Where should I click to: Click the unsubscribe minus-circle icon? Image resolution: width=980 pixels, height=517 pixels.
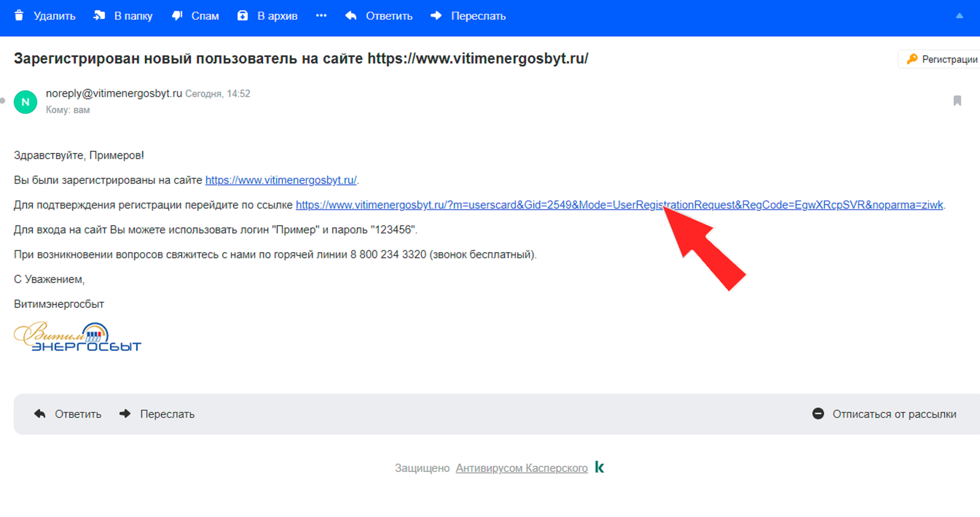click(818, 414)
